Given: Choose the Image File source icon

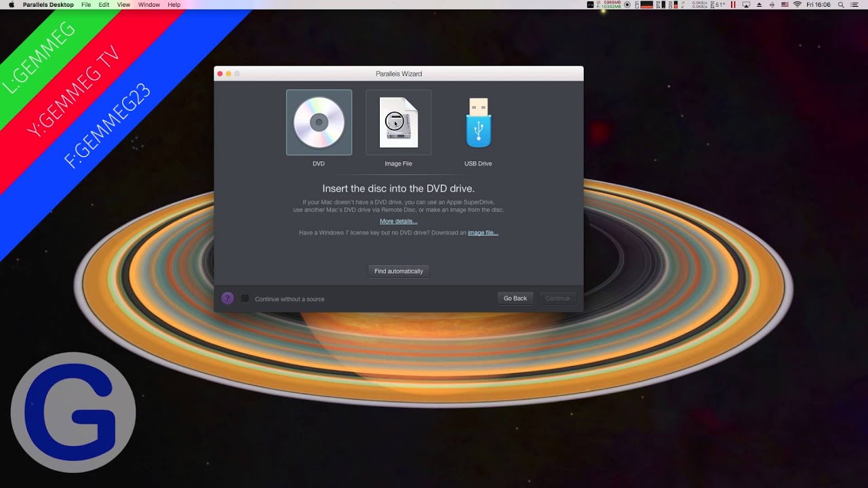Looking at the screenshot, I should 398,123.
